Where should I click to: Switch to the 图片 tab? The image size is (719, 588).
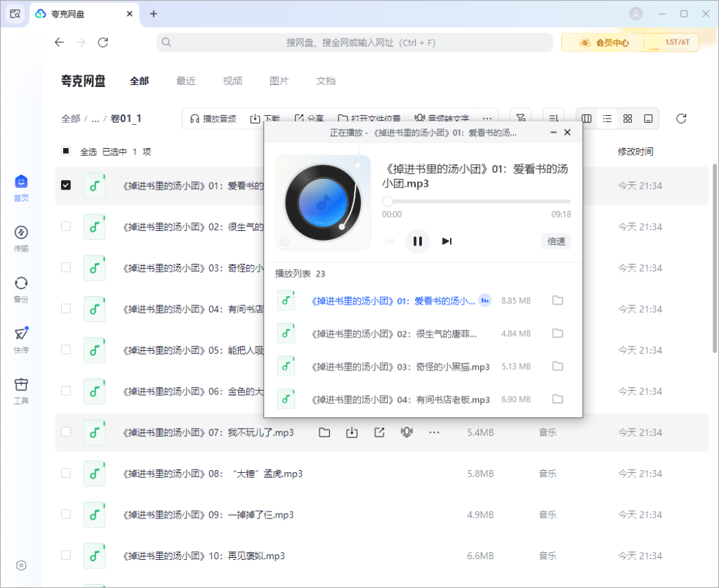pyautogui.click(x=279, y=81)
